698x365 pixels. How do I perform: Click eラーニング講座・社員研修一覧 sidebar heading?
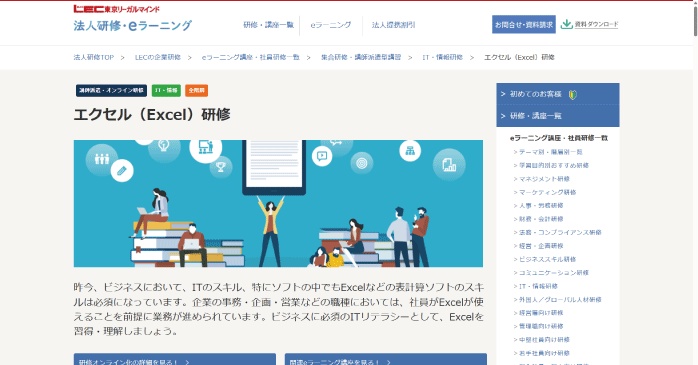tap(559, 138)
